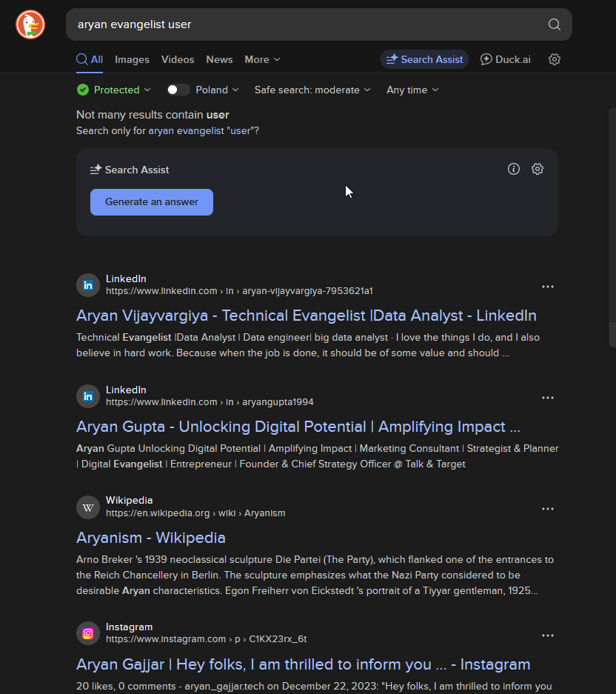Switch to the News tab
Screen dimensions: 616x694
point(219,59)
